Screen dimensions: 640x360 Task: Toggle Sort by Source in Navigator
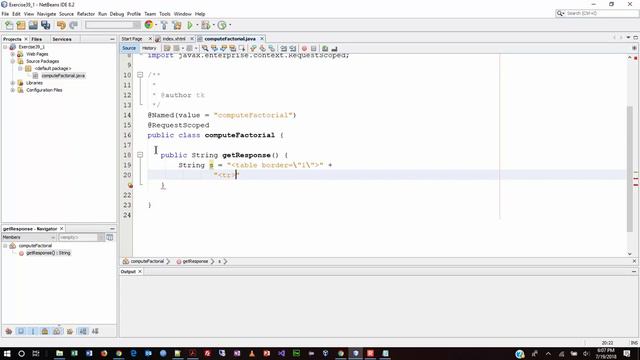tap(95, 331)
